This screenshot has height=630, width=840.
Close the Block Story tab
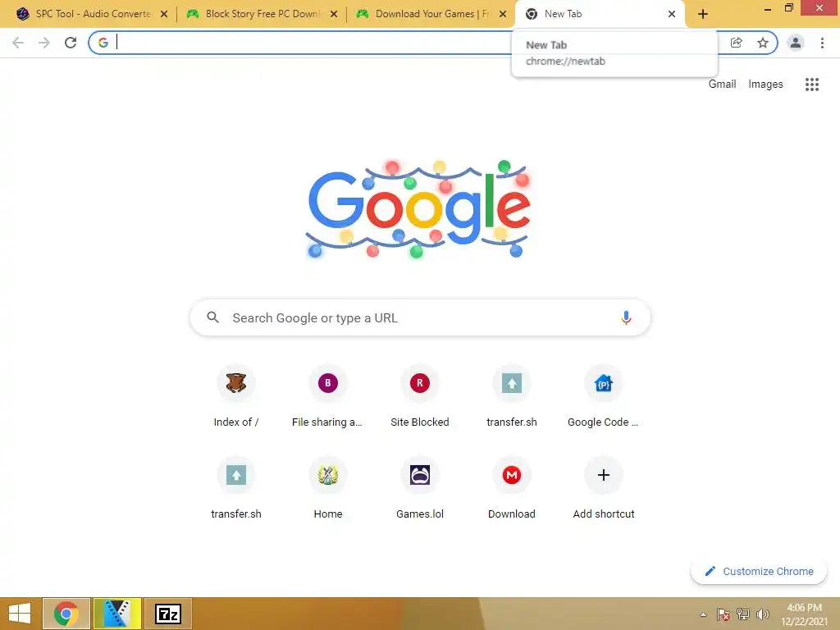pos(334,15)
